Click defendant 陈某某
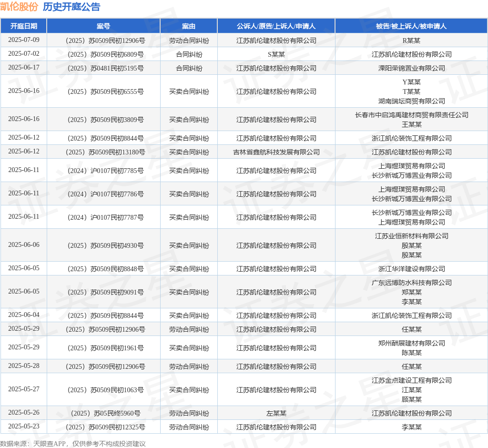Image resolution: width=488 pixels, height=448 pixels. (x=411, y=353)
